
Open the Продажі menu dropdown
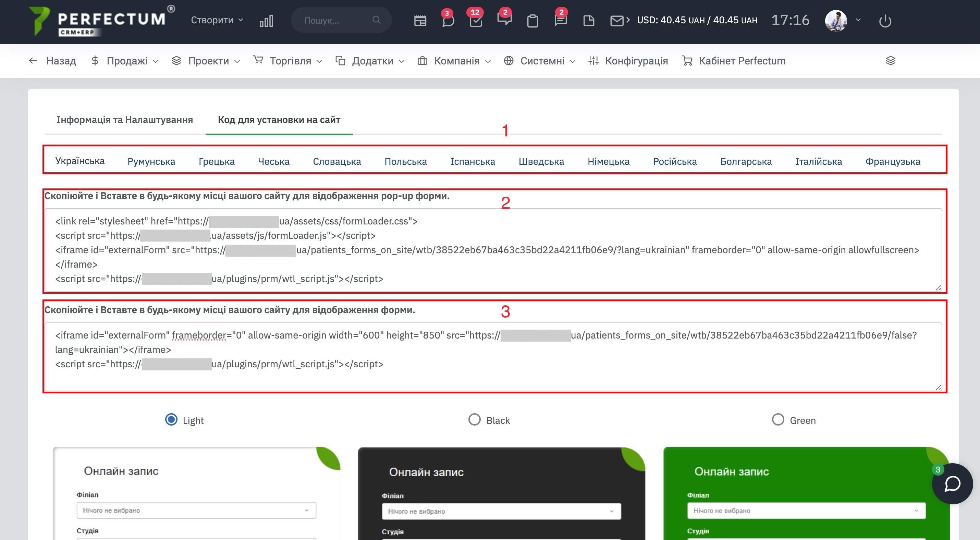pyautogui.click(x=125, y=61)
